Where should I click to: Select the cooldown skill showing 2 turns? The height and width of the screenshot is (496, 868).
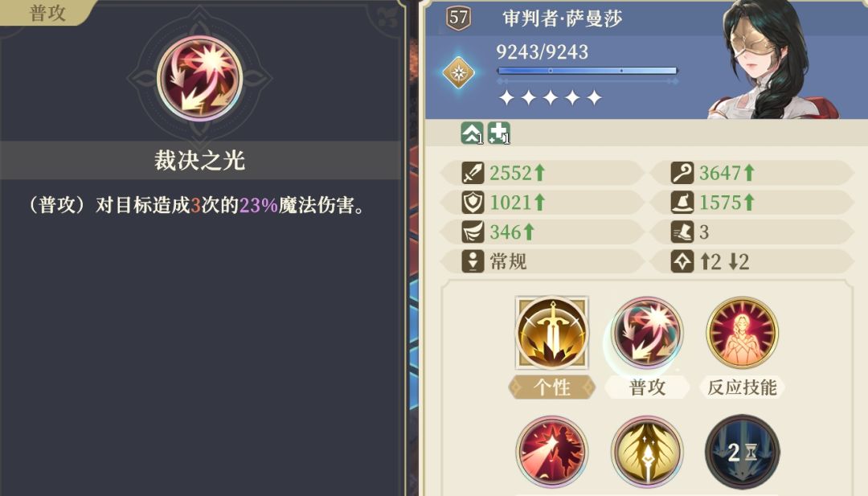pyautogui.click(x=743, y=453)
